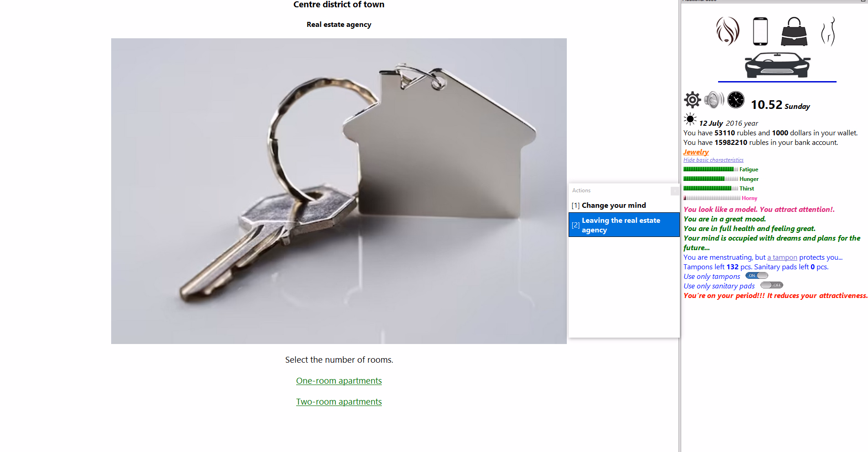Click the house keychain image

339,191
